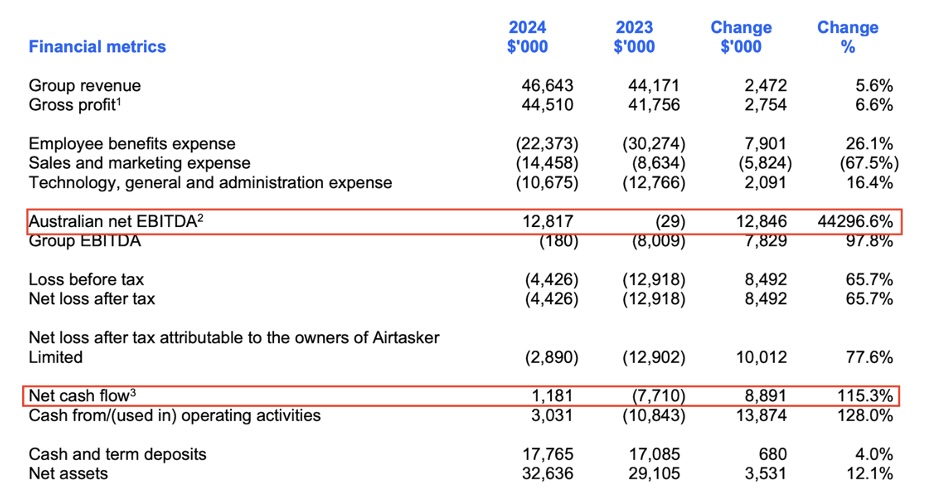The width and height of the screenshot is (936, 502).
Task: Click the "Change %" column header
Action: (x=846, y=37)
